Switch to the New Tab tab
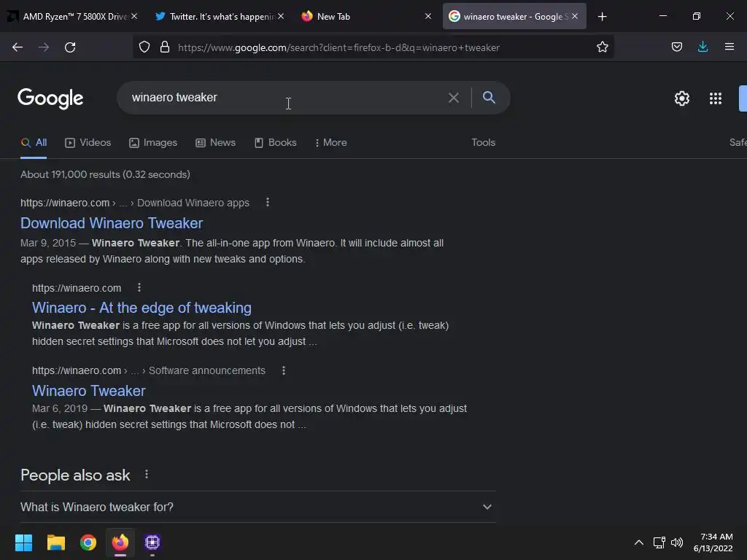This screenshot has width=747, height=560. (x=365, y=17)
